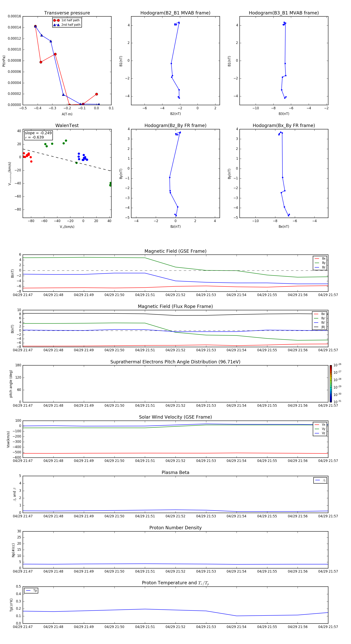Click the 'pitch angle (deg)' y-axis label
This screenshot has height=644, width=351.
pos(11,384)
